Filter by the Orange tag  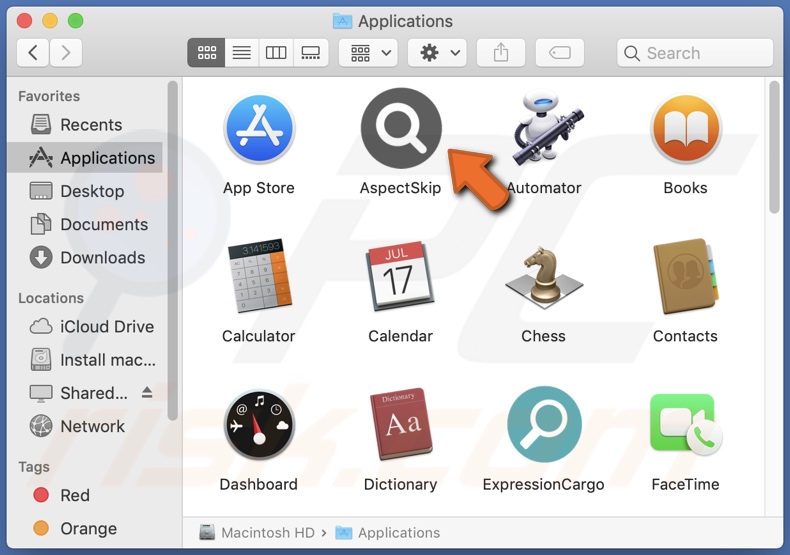(85, 528)
